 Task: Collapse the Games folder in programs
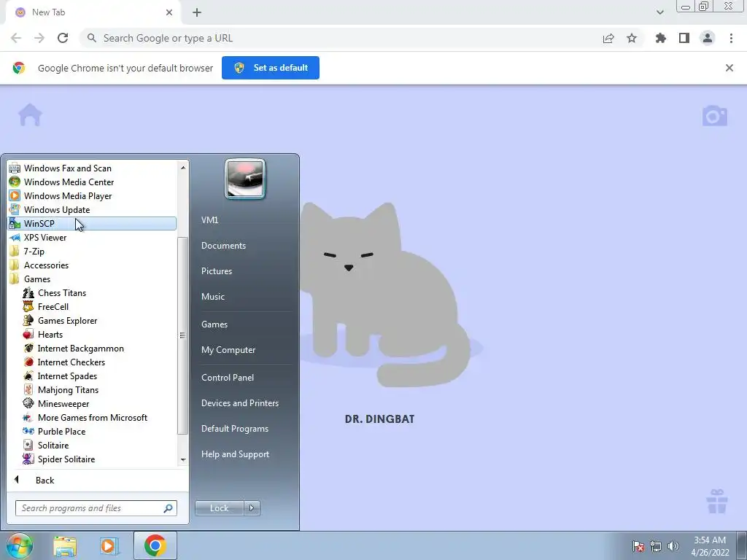click(37, 279)
